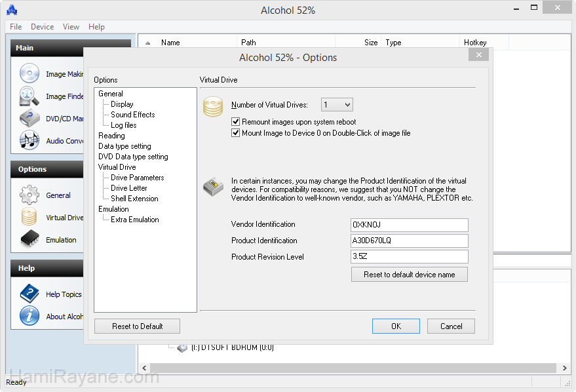Select Sound Effects in the options tree
Image resolution: width=576 pixels, height=392 pixels.
coord(133,115)
